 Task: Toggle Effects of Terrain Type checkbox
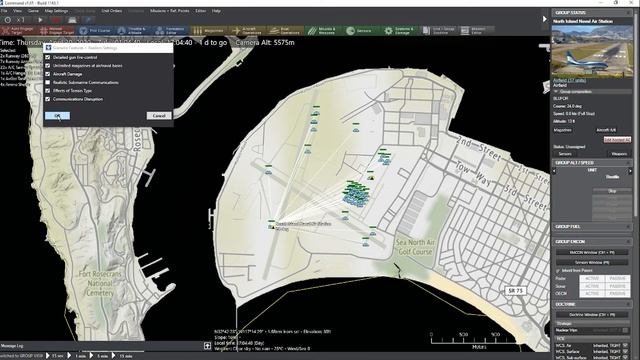pyautogui.click(x=48, y=91)
